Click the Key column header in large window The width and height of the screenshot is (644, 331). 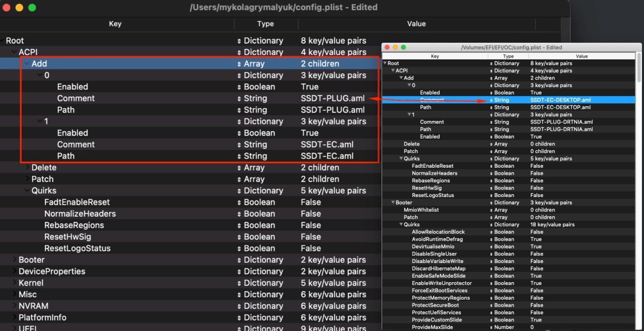point(115,24)
